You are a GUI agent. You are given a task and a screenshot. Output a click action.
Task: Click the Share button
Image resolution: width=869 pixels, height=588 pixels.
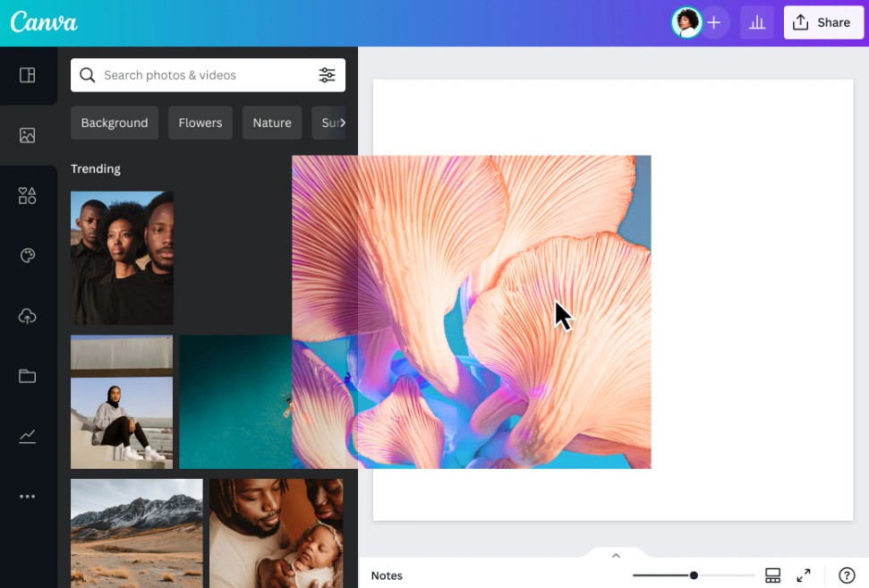click(x=822, y=22)
